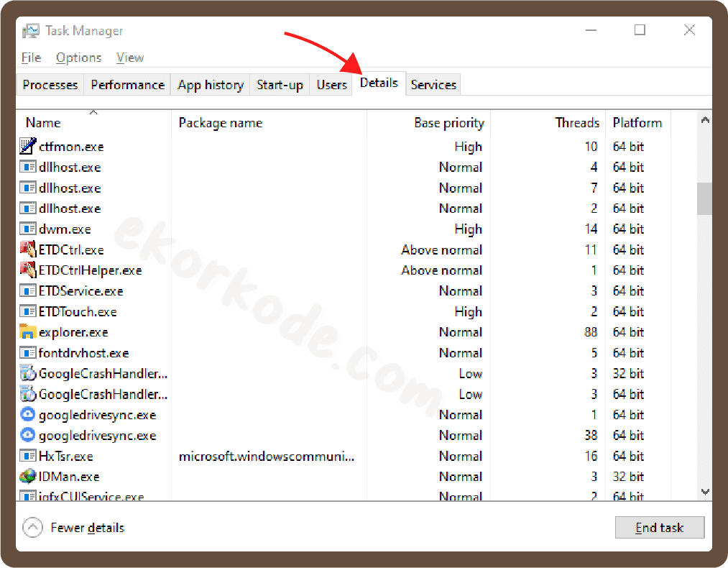The height and width of the screenshot is (568, 728).
Task: Switch to the Start-up tab
Action: [280, 85]
